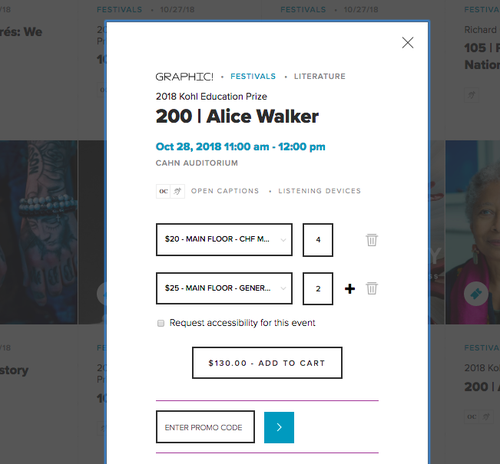The height and width of the screenshot is (464, 500).
Task: Click the ticket icon on right photo
Action: (476, 294)
